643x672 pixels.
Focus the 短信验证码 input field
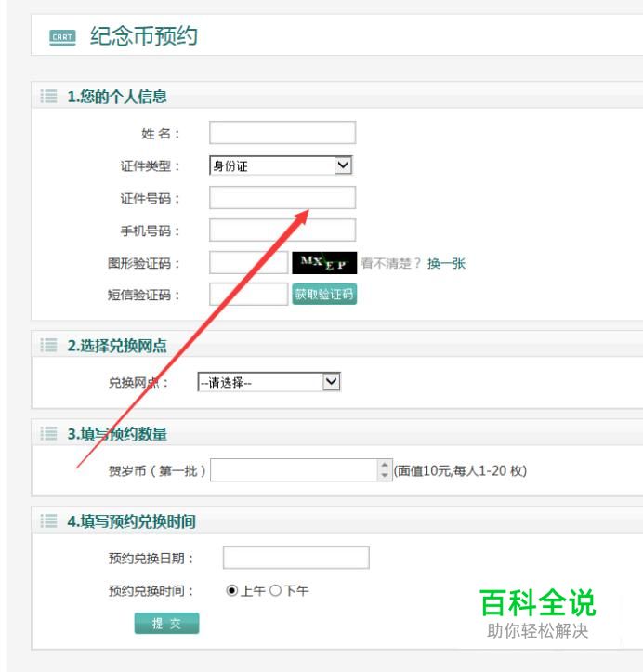248,294
